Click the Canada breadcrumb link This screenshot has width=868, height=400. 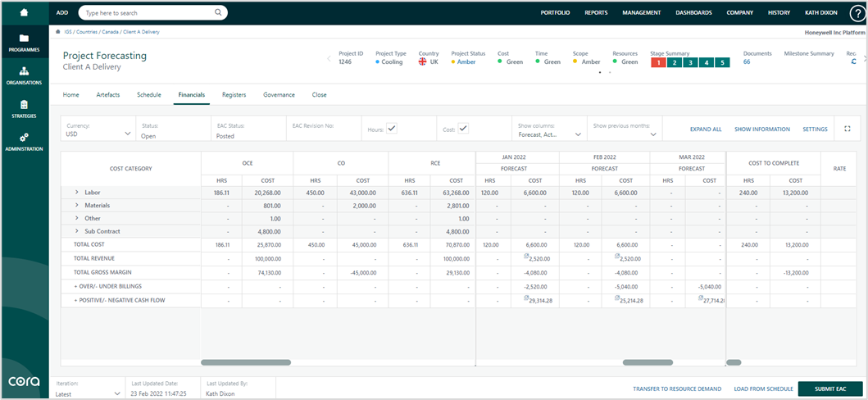[x=110, y=32]
